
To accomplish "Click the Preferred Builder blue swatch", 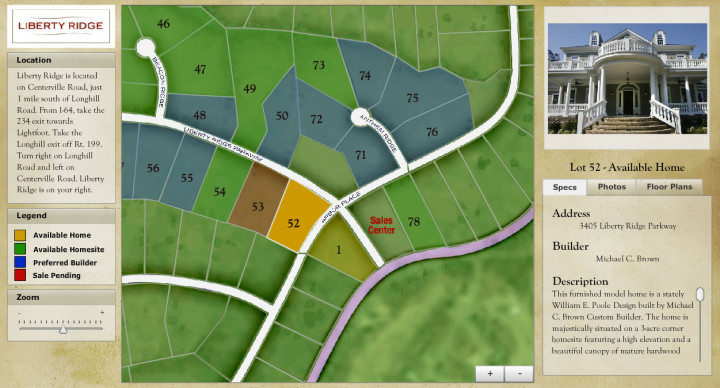I will (x=20, y=262).
